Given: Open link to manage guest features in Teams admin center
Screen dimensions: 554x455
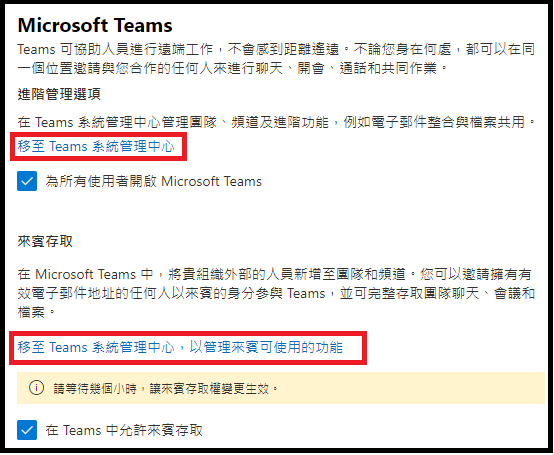Looking at the screenshot, I should pyautogui.click(x=180, y=347).
